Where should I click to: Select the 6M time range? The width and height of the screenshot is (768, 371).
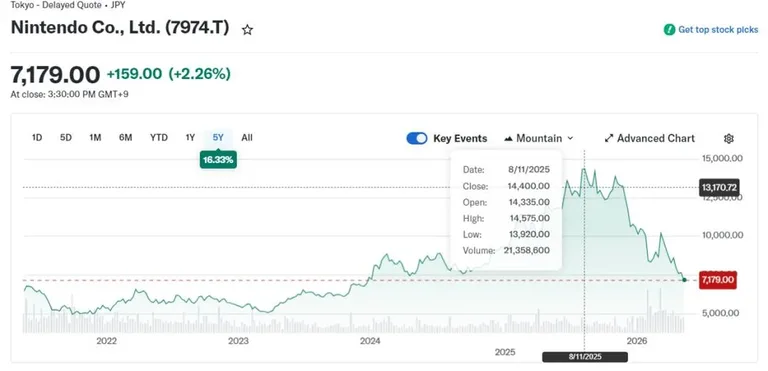coord(125,138)
